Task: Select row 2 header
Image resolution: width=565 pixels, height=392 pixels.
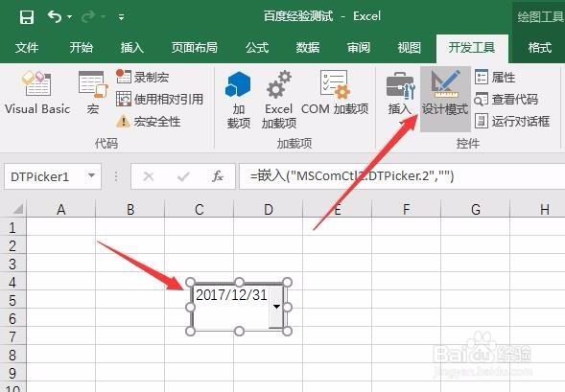Action: [x=13, y=246]
